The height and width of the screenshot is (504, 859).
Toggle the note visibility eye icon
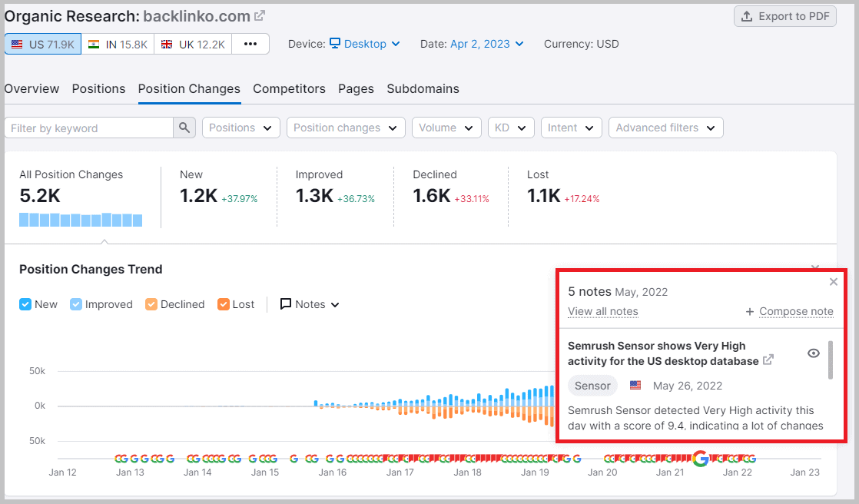(814, 353)
